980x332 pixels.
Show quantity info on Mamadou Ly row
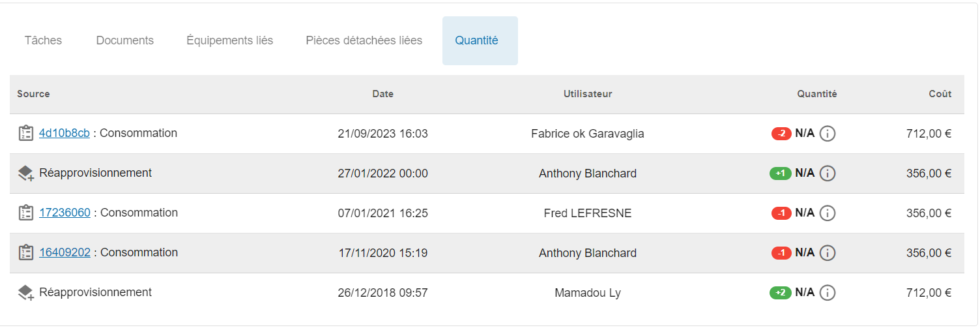828,293
